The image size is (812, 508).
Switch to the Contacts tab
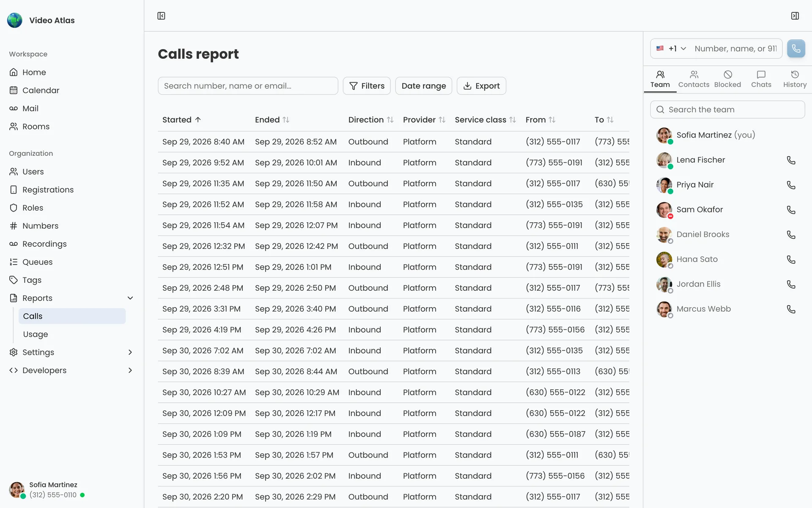694,80
